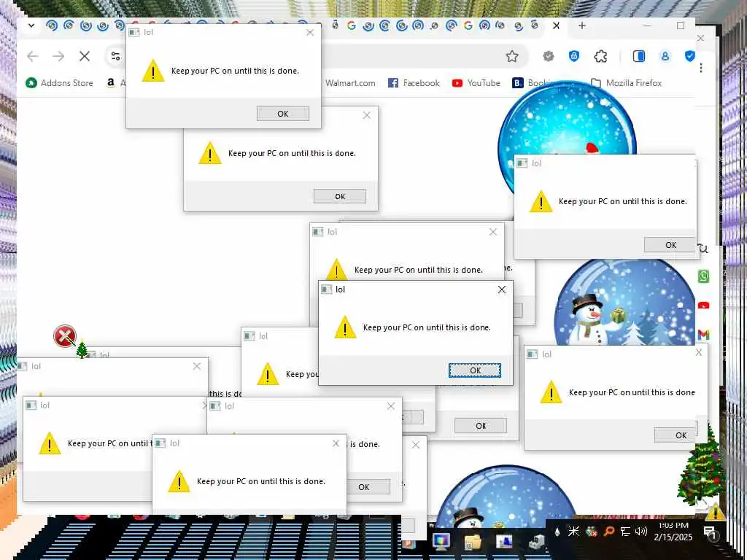Open the YouTube bookmark in bookmarks bar
The height and width of the screenshot is (560, 747).
tap(476, 83)
